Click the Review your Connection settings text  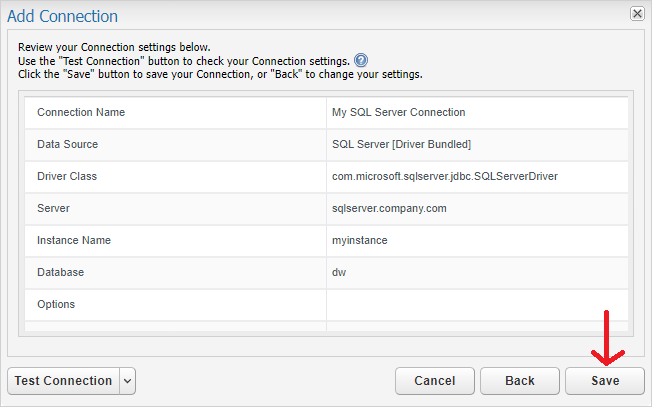click(114, 47)
